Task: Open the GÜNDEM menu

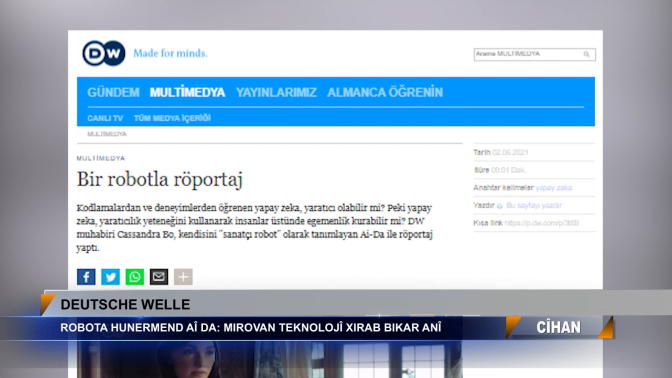Action: click(x=113, y=92)
